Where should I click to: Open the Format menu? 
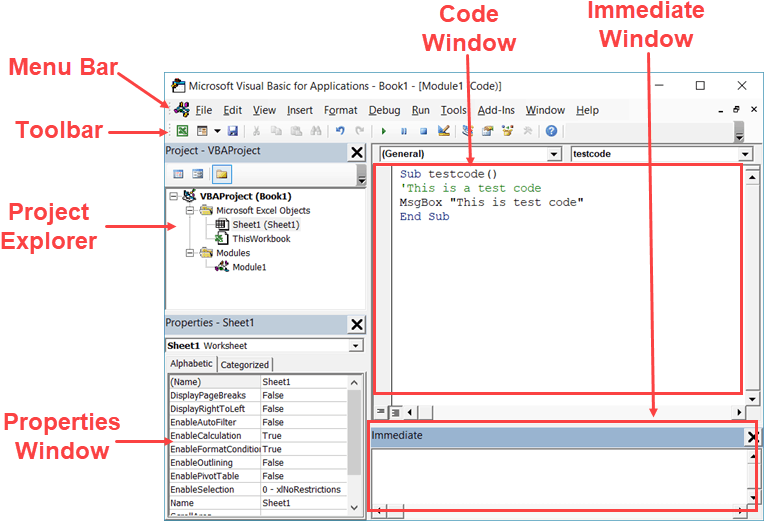click(x=341, y=111)
